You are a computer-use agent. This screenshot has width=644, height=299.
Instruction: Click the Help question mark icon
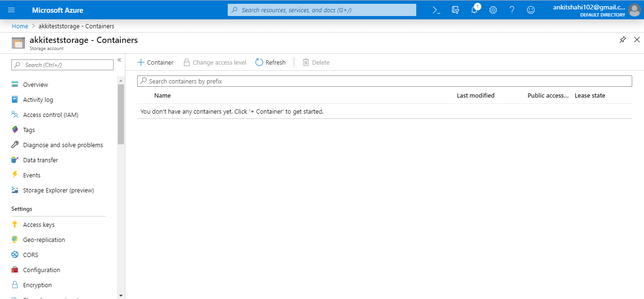[512, 10]
